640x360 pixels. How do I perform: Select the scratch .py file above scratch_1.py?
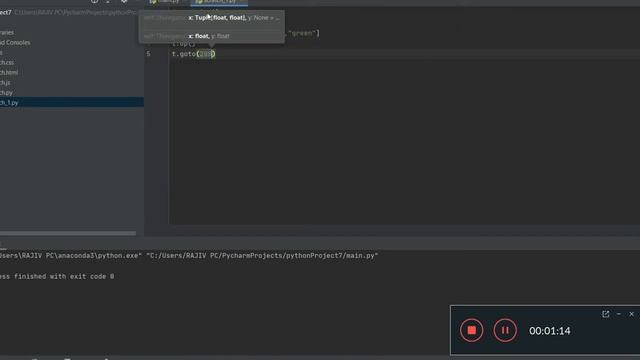click(6, 93)
